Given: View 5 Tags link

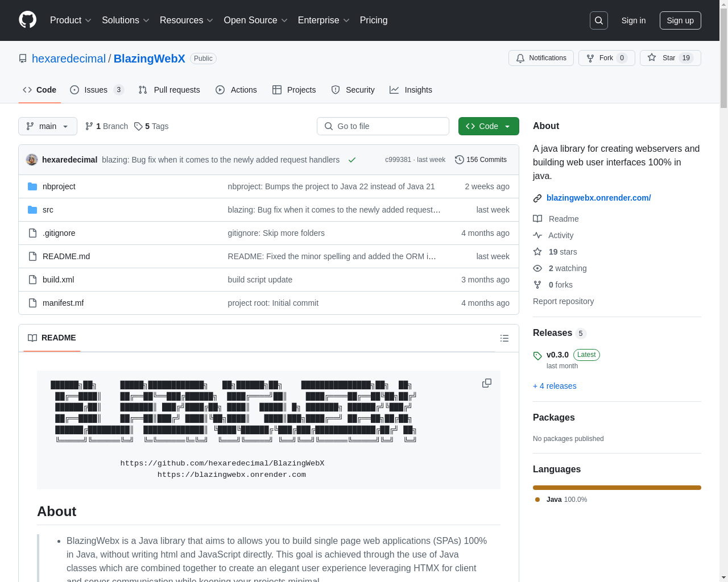Looking at the screenshot, I should (151, 126).
